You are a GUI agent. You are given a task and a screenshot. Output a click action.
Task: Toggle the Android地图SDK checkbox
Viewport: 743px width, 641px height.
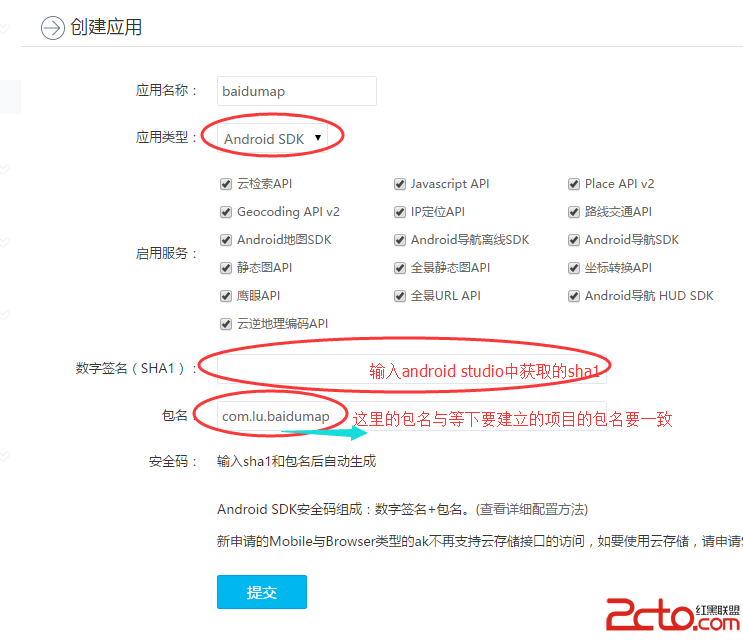click(x=226, y=240)
